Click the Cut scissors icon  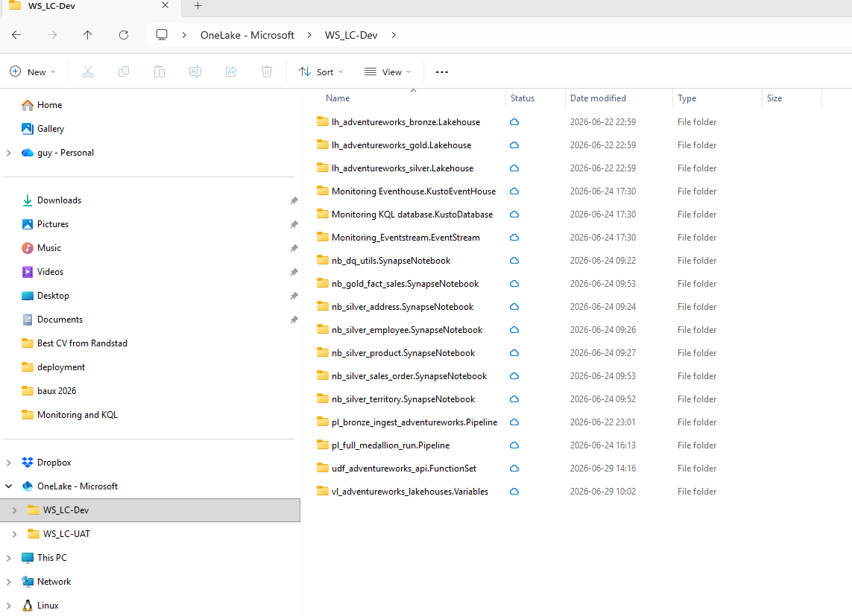88,72
